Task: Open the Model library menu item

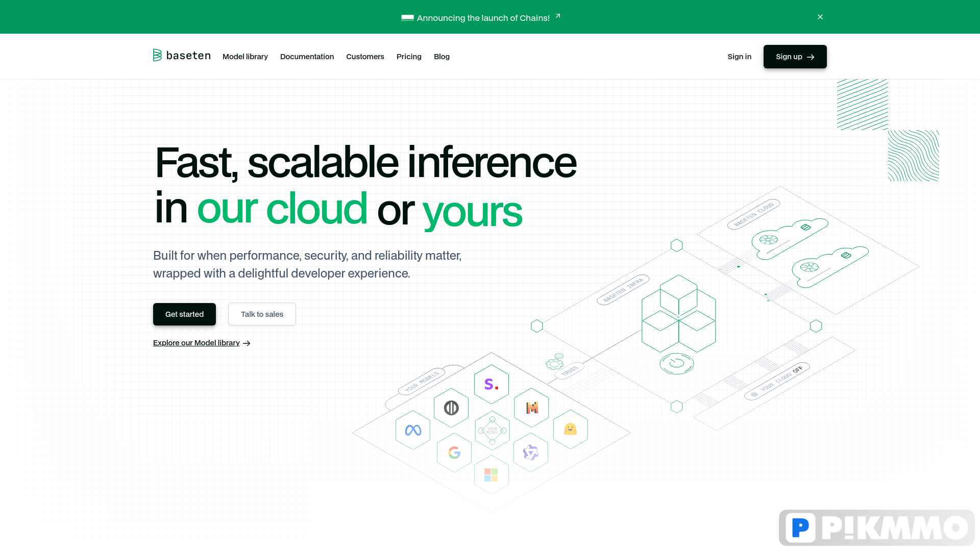Action: click(x=245, y=57)
